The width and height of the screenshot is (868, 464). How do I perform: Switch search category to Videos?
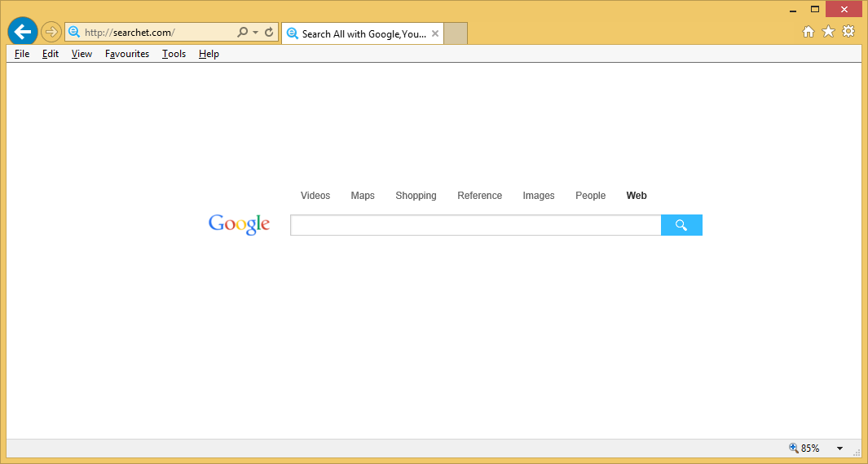[x=315, y=196]
